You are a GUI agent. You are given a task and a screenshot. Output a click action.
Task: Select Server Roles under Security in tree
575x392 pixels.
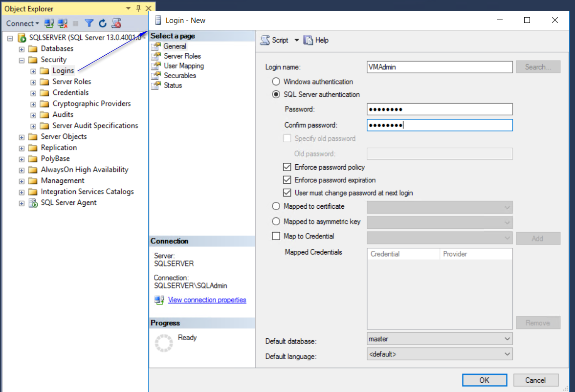click(72, 82)
